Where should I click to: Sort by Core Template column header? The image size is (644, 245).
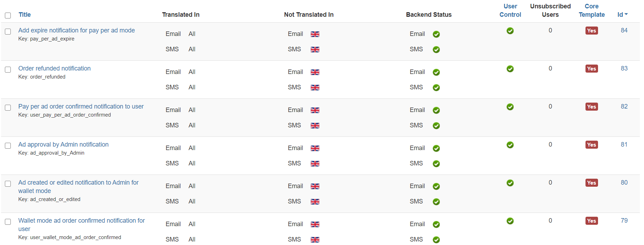[x=591, y=10]
